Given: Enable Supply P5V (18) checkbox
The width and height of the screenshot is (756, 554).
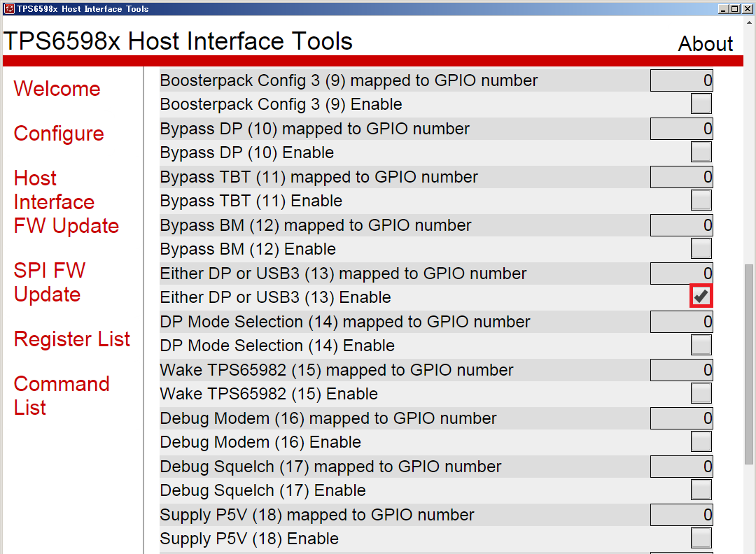Looking at the screenshot, I should [701, 538].
